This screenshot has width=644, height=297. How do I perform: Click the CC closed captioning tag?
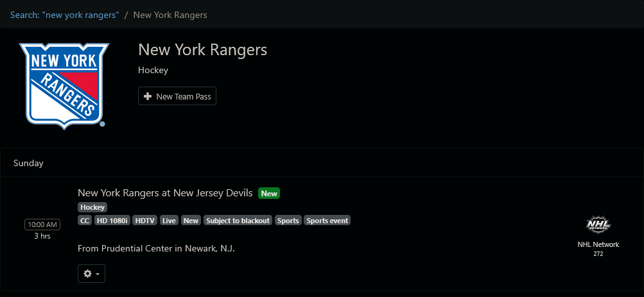[x=85, y=221]
